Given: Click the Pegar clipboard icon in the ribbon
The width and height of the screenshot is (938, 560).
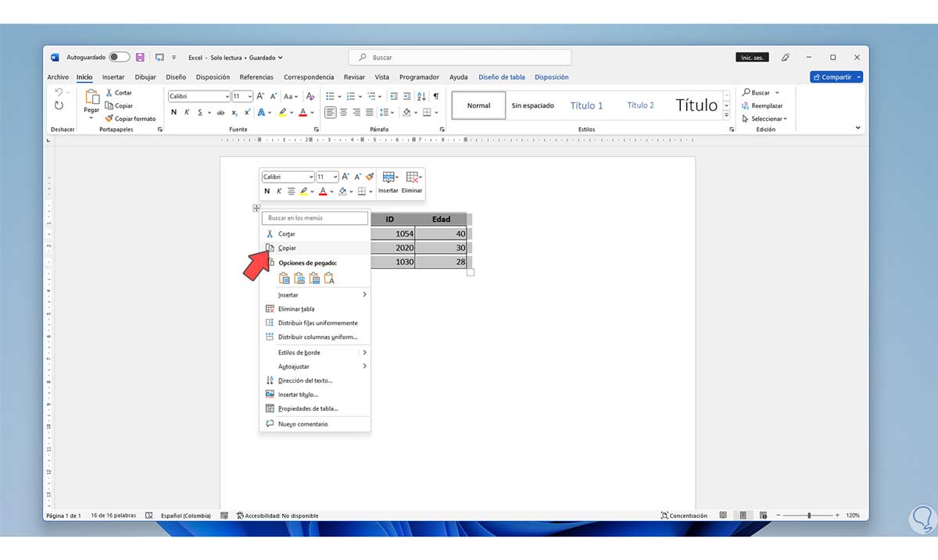Looking at the screenshot, I should pos(91,97).
